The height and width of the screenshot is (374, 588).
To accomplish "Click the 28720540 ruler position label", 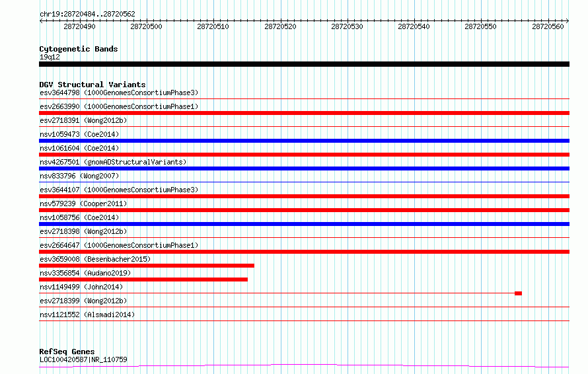I will tap(414, 26).
